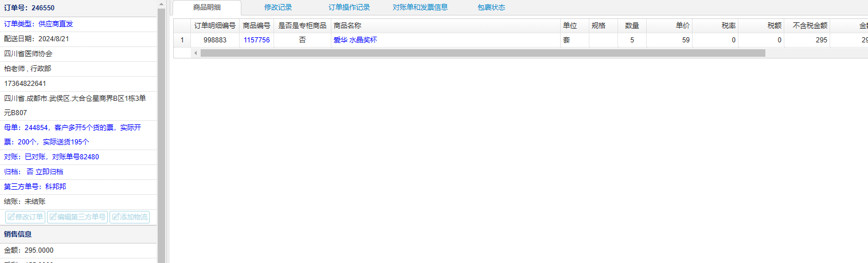This screenshot has height=263, width=868.
Task: Open the 包裹状态 tab
Action: pos(491,7)
